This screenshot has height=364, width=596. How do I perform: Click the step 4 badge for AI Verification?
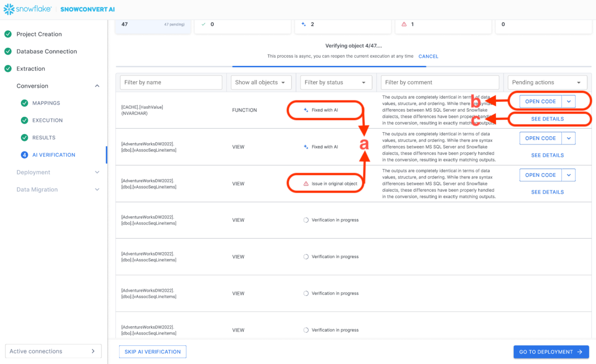click(x=24, y=155)
